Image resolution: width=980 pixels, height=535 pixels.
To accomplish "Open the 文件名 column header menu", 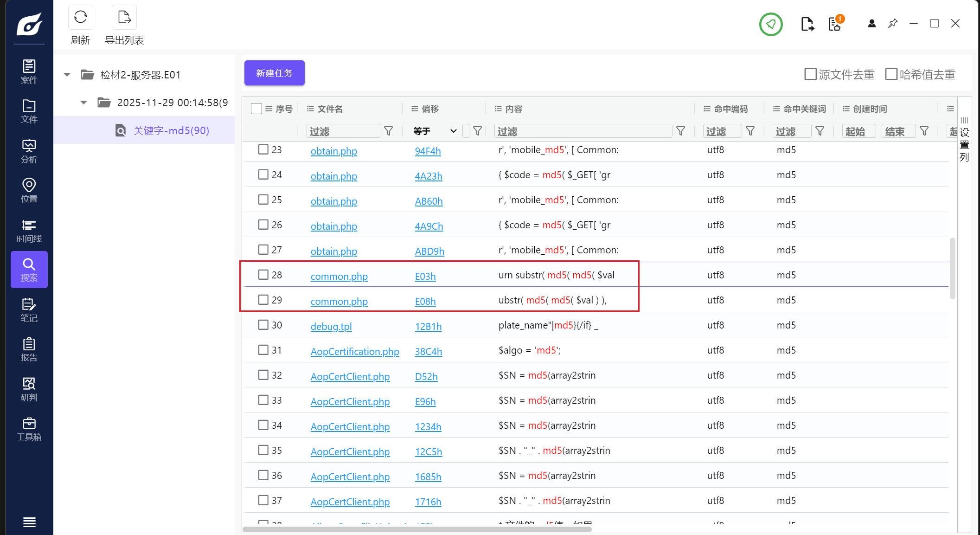I will point(311,109).
